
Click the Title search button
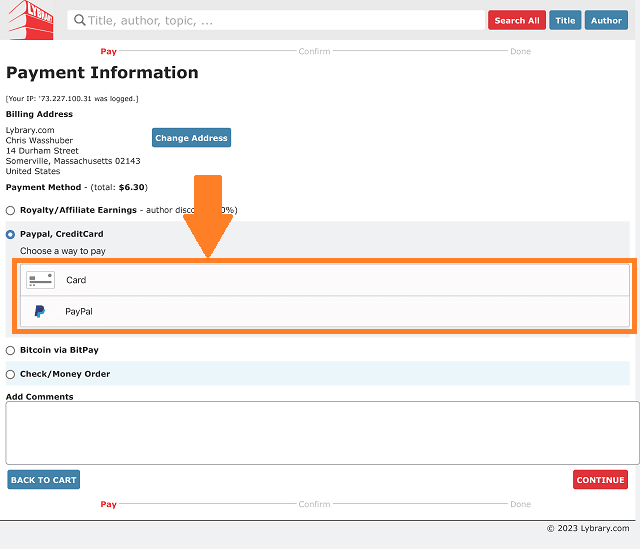point(565,20)
